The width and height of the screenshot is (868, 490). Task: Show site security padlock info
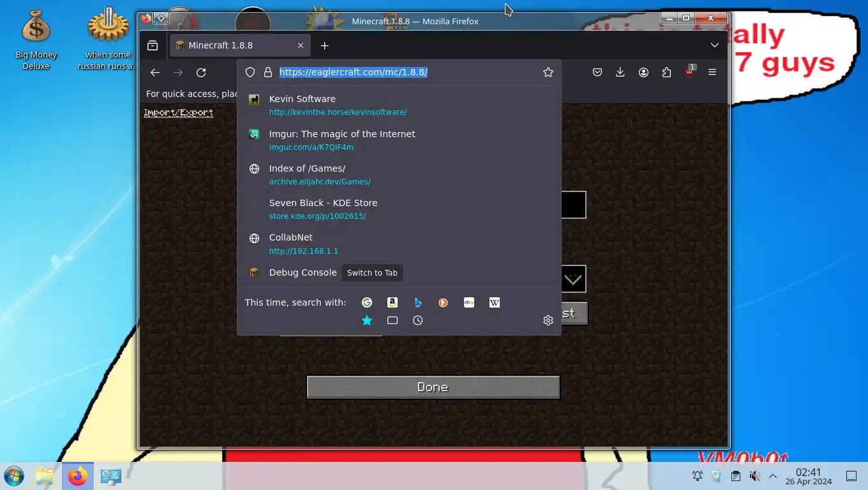click(x=268, y=73)
